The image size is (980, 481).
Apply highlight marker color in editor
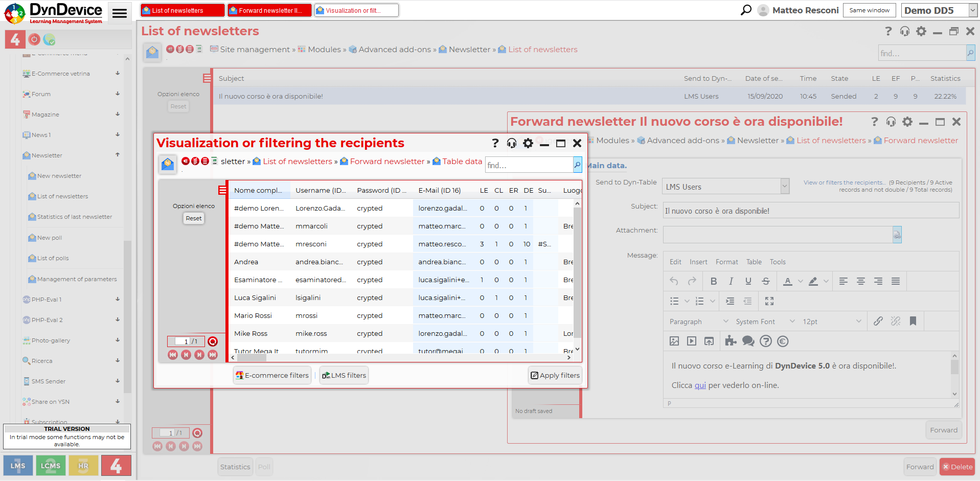(813, 281)
